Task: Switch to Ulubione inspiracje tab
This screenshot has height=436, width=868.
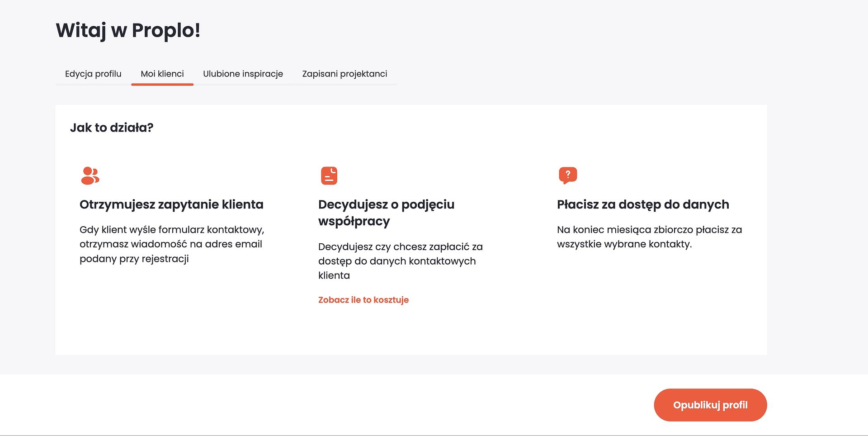Action: (x=243, y=74)
